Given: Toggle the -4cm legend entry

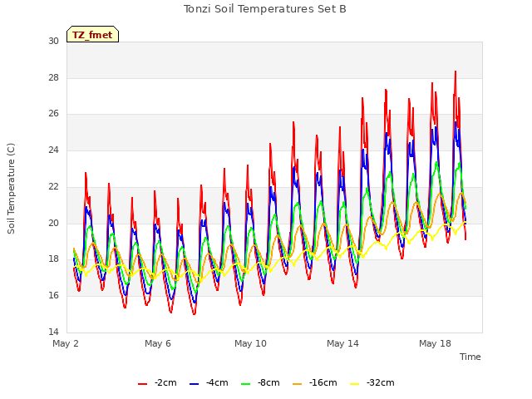Looking at the screenshot, I should [209, 383].
